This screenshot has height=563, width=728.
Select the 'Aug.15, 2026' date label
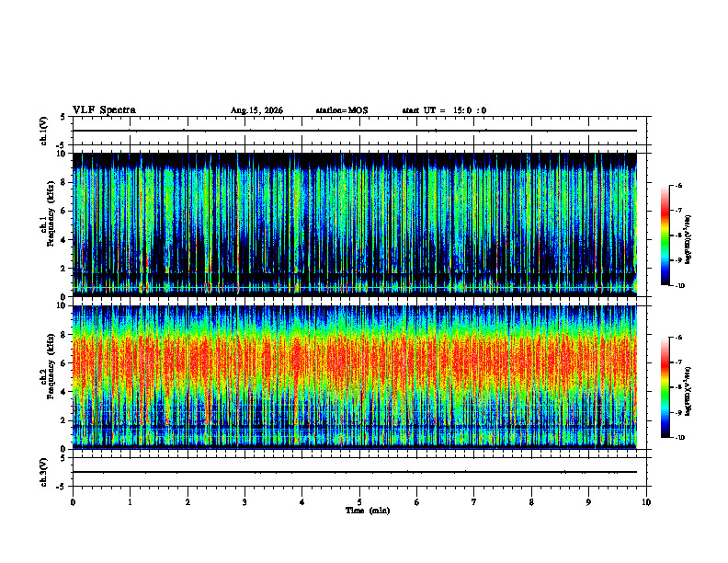pyautogui.click(x=256, y=110)
